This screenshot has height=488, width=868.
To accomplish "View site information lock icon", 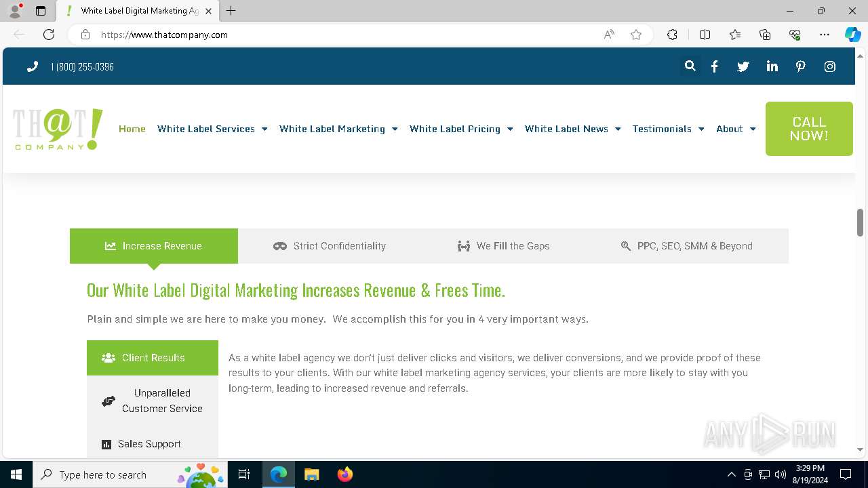I will click(x=85, y=35).
